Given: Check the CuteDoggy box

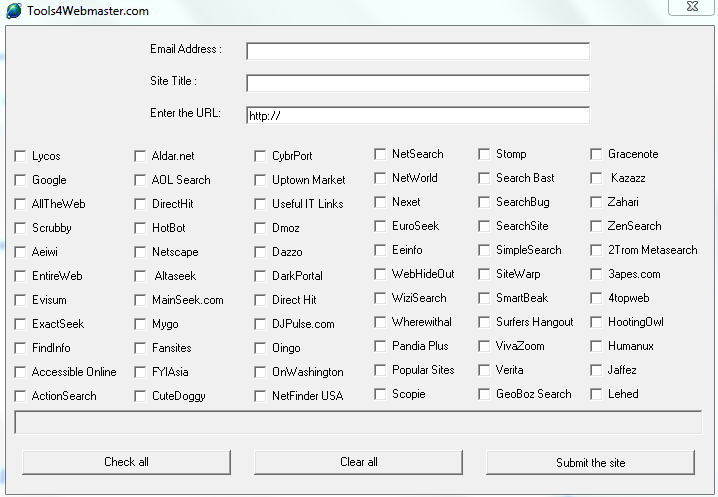Looking at the screenshot, I should (x=140, y=396).
